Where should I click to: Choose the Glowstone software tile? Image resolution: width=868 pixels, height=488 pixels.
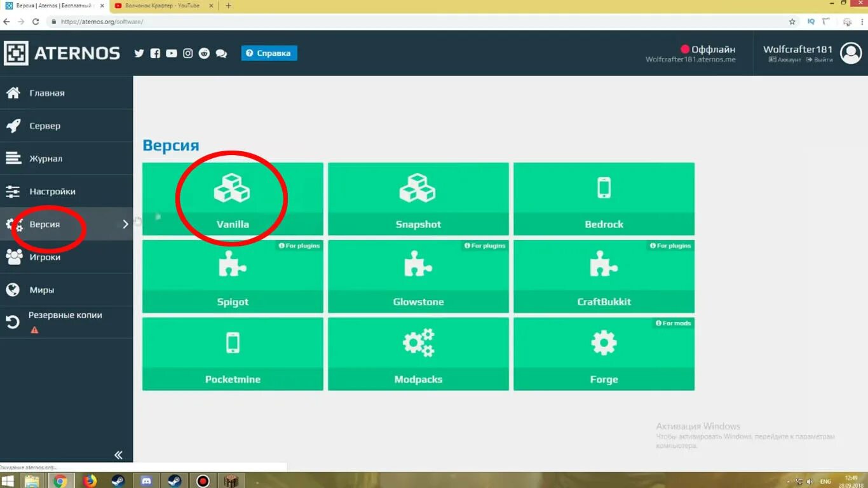pyautogui.click(x=418, y=276)
